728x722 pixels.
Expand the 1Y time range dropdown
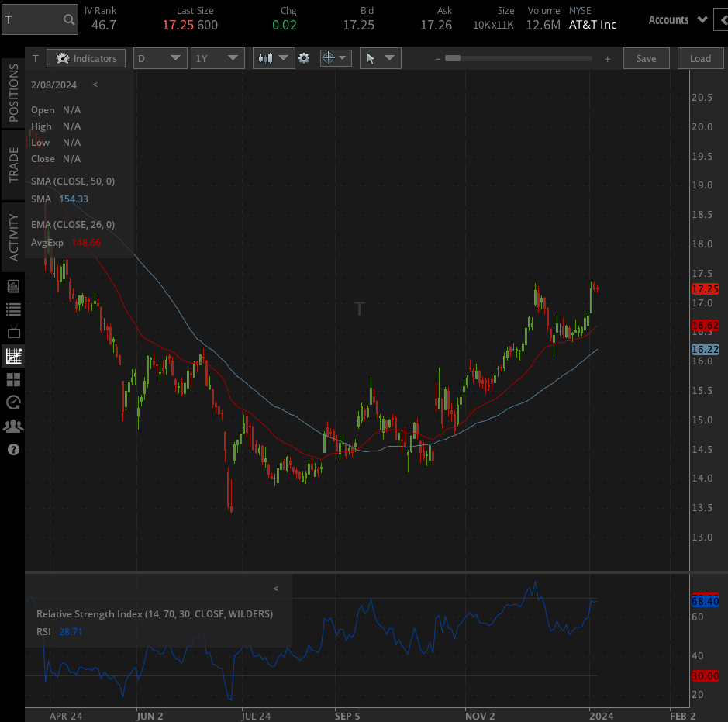click(x=218, y=58)
